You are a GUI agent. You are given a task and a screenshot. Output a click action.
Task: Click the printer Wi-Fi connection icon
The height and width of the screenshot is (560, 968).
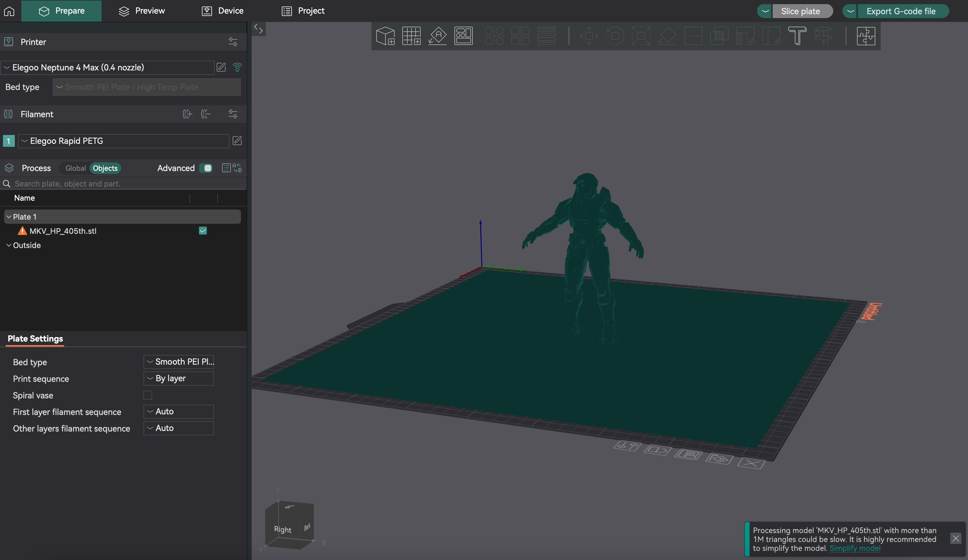[x=237, y=67]
